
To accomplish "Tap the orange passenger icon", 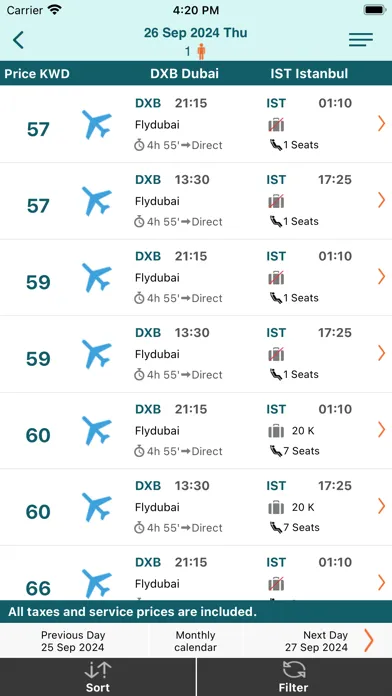I will [x=201, y=51].
